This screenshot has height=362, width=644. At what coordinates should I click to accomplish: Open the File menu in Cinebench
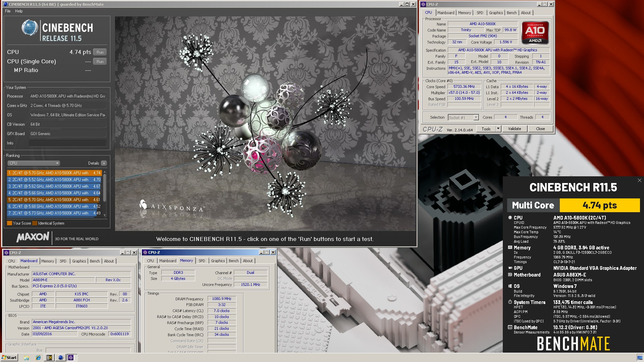pos(8,11)
